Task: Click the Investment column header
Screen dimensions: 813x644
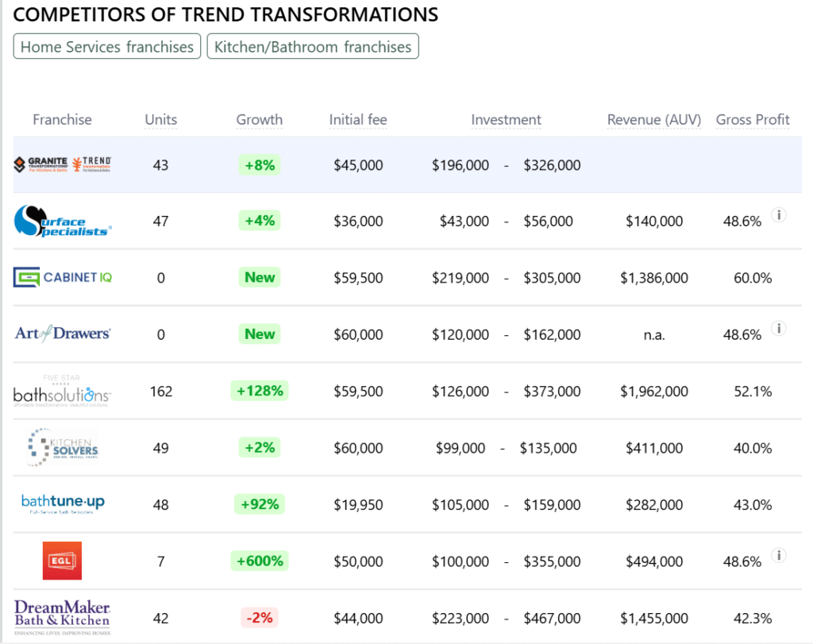Action: (x=506, y=120)
